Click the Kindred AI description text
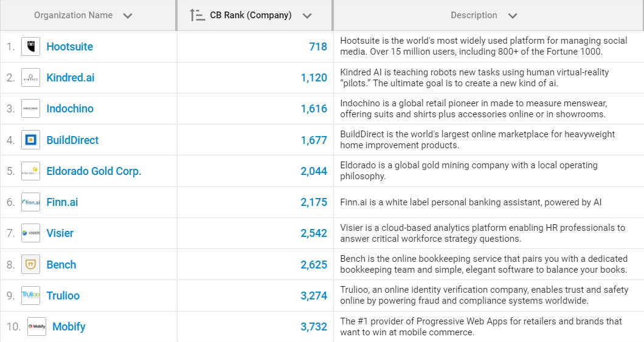This screenshot has height=342, width=644. [474, 78]
